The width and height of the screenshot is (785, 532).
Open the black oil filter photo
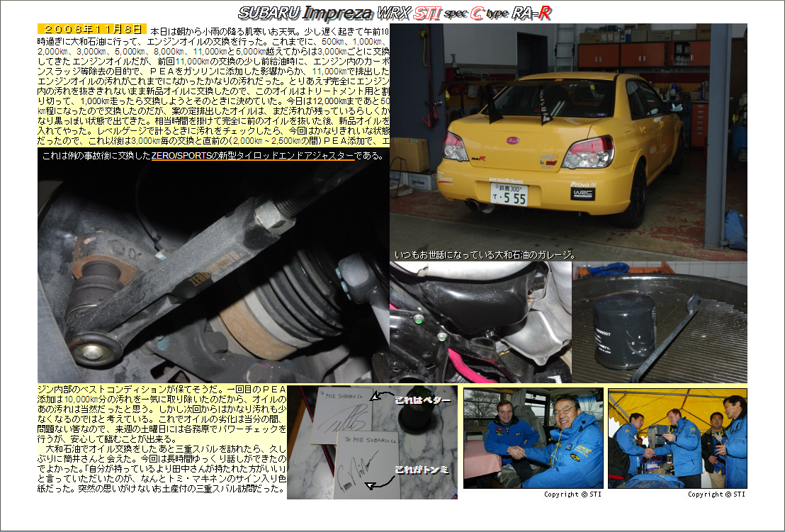click(x=659, y=322)
